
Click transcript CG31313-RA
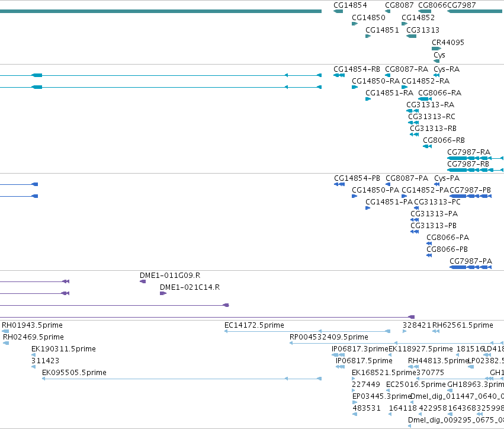pos(431,105)
